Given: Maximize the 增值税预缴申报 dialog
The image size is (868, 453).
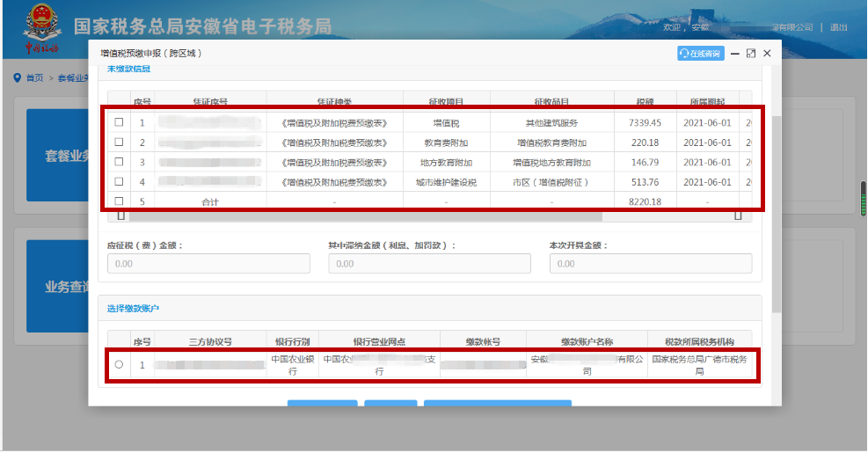Looking at the screenshot, I should point(751,53).
